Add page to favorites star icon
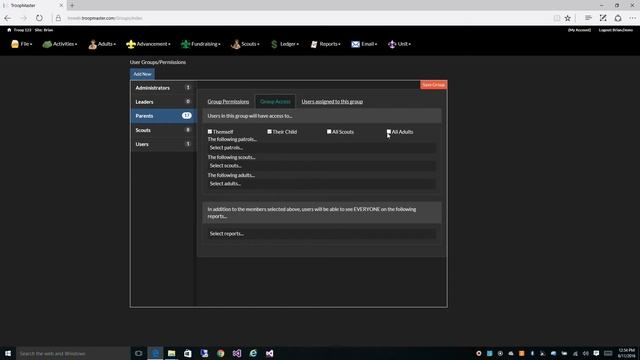Image resolution: width=640 pixels, height=360 pixels. [568, 18]
